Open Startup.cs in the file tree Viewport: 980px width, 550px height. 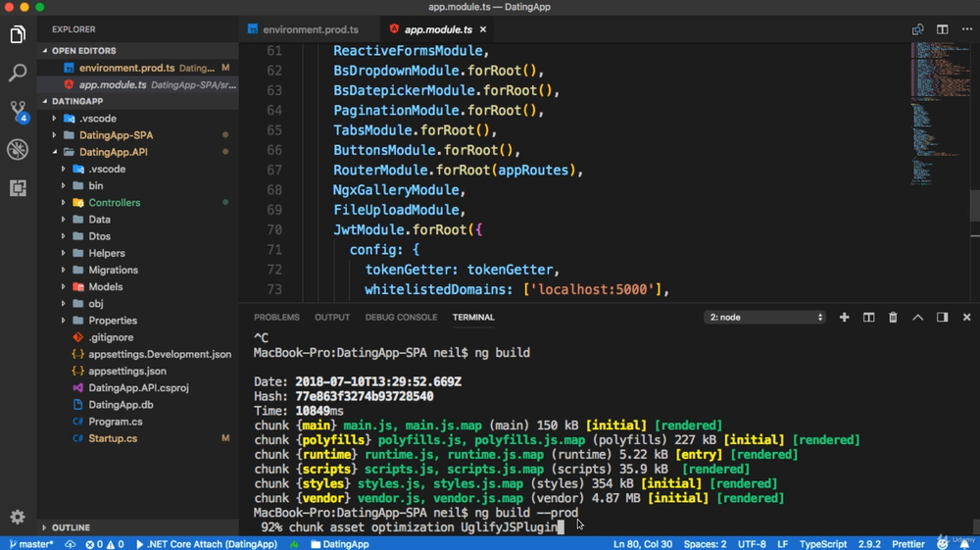point(137,439)
